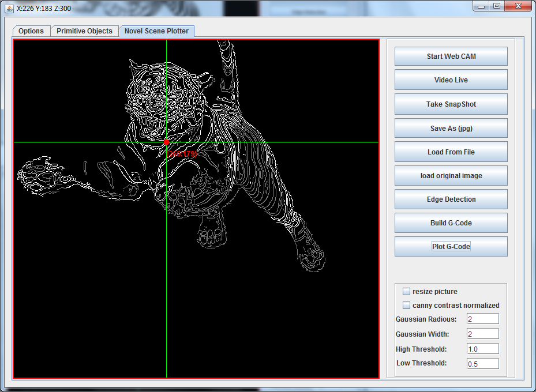Click the Gaussian Width input field

point(483,334)
